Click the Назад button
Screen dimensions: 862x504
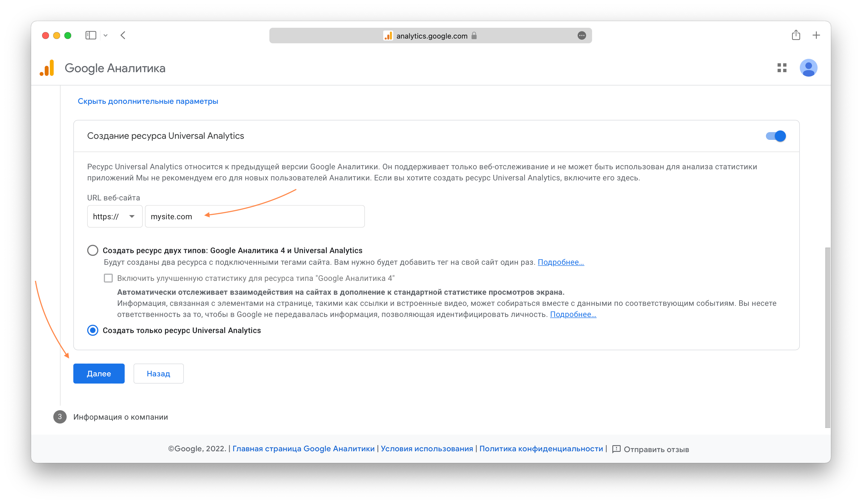click(158, 373)
